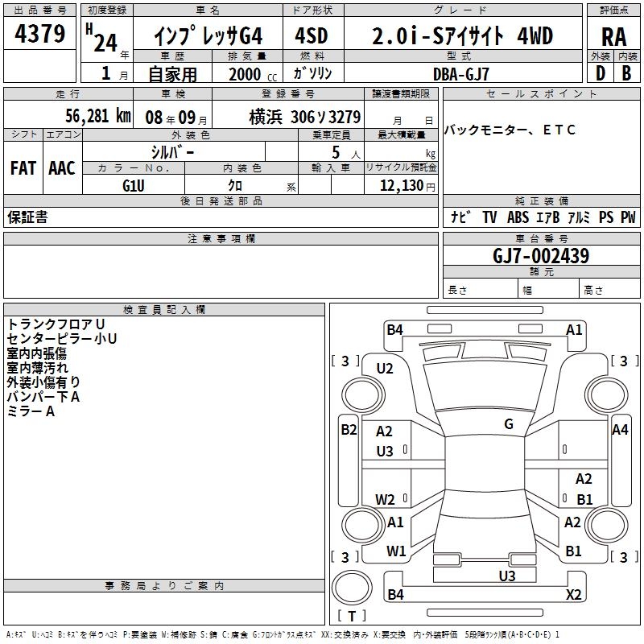Click the 事務局よりご案内 header
This screenshot has height=644, width=644.
point(164,586)
